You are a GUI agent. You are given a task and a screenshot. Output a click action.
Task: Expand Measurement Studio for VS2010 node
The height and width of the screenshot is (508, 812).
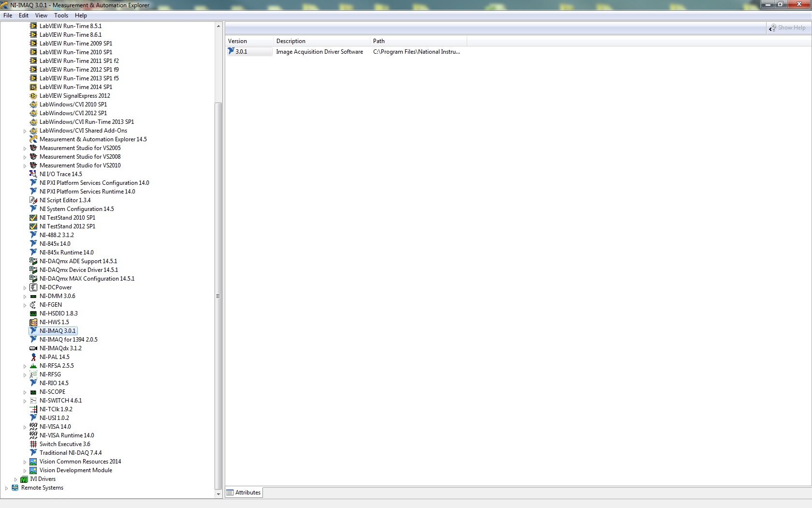pos(25,166)
